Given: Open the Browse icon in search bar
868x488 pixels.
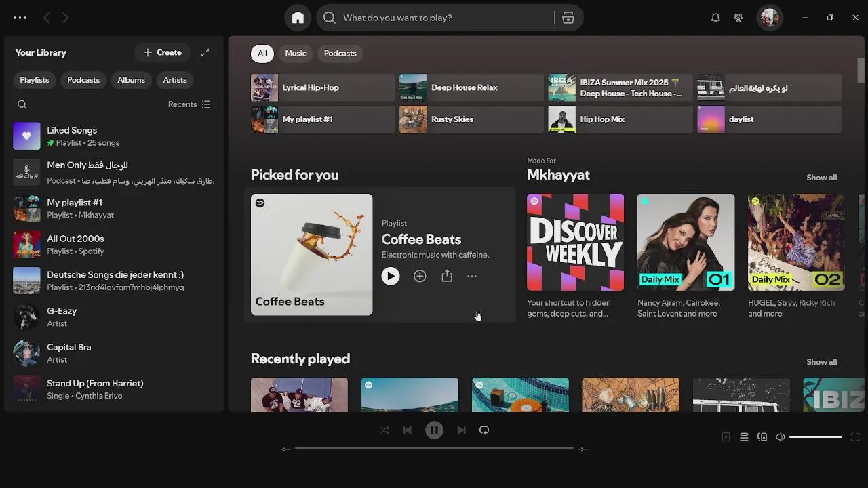Looking at the screenshot, I should pos(568,18).
